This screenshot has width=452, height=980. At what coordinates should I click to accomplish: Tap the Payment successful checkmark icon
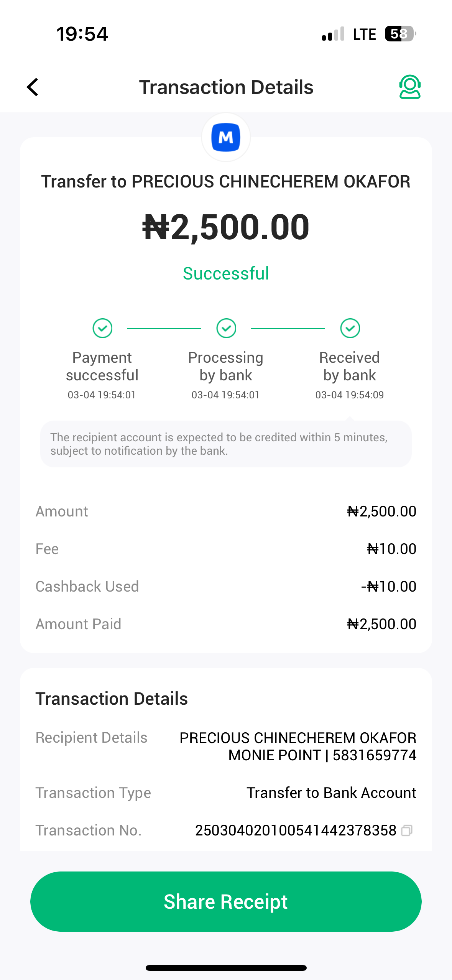click(102, 328)
